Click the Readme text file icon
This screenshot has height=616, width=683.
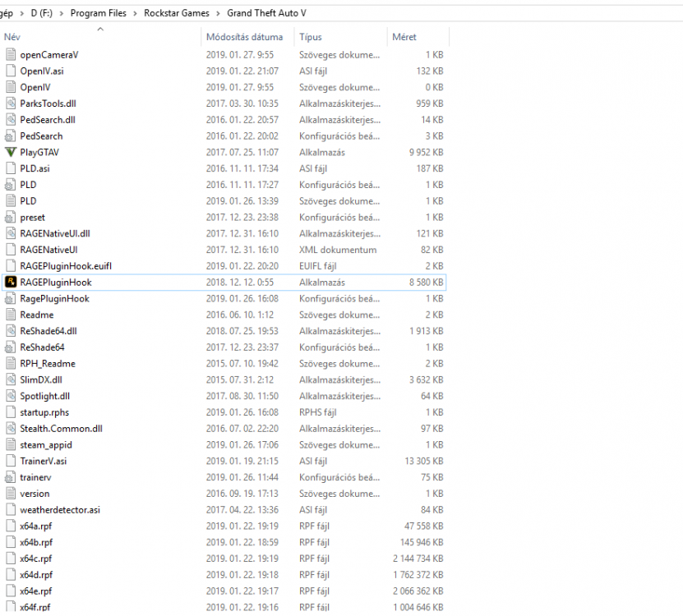coord(11,315)
